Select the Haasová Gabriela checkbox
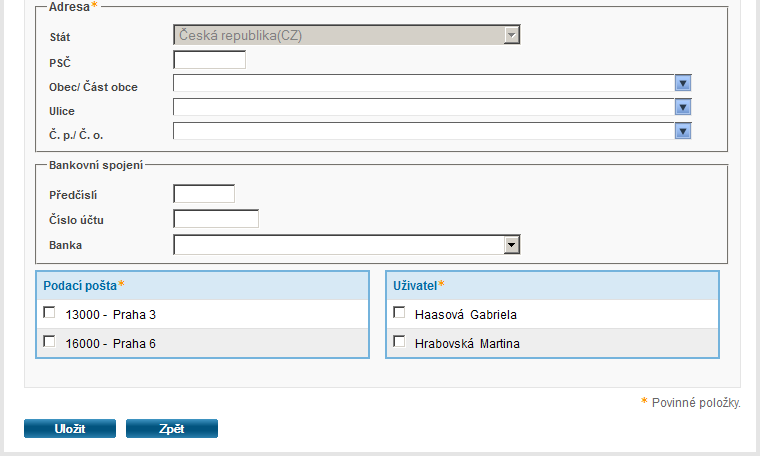The width and height of the screenshot is (761, 457). [x=400, y=313]
